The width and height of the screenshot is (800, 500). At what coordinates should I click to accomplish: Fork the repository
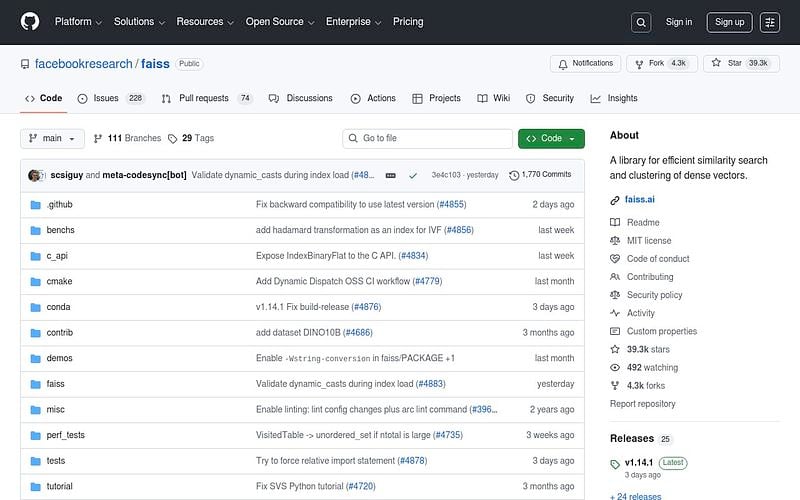click(661, 63)
